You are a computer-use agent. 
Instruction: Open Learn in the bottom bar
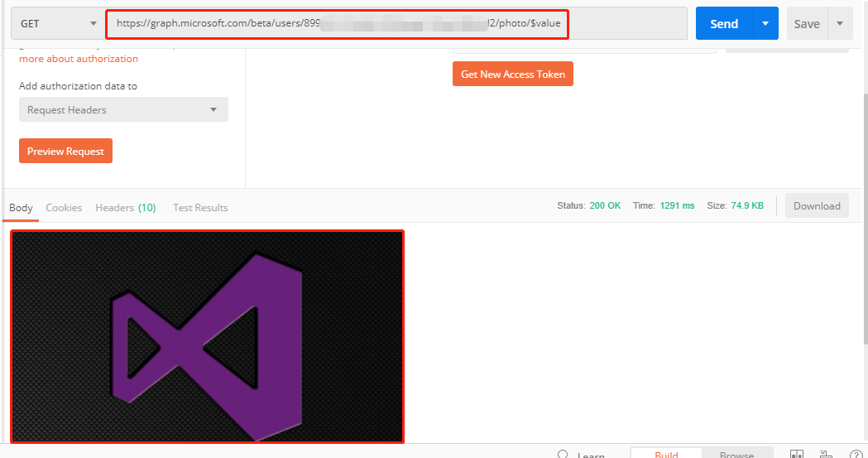click(x=582, y=454)
